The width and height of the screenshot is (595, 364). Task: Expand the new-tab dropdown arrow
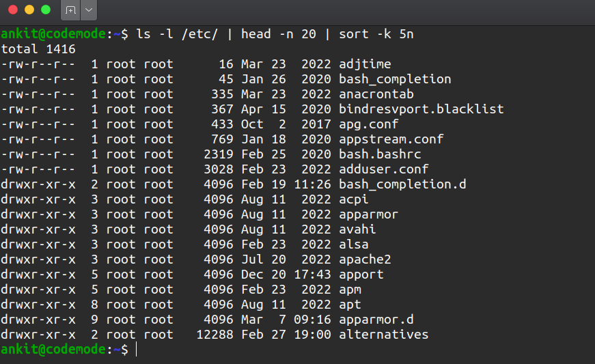point(89,10)
